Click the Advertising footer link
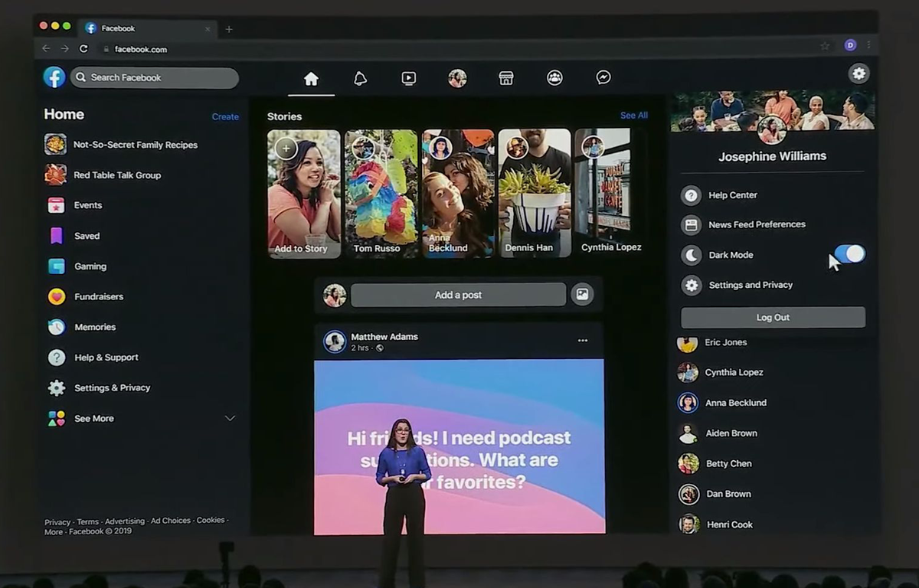This screenshot has width=919, height=588. coord(125,521)
